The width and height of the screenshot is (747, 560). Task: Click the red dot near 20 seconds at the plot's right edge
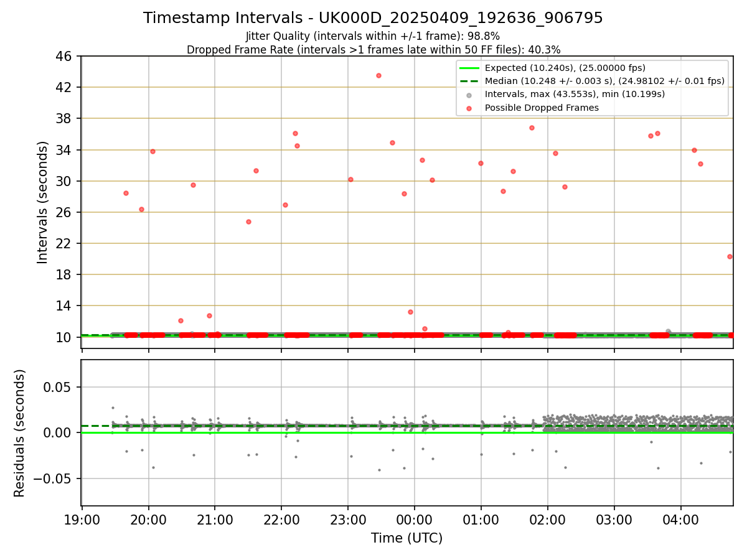(730, 256)
